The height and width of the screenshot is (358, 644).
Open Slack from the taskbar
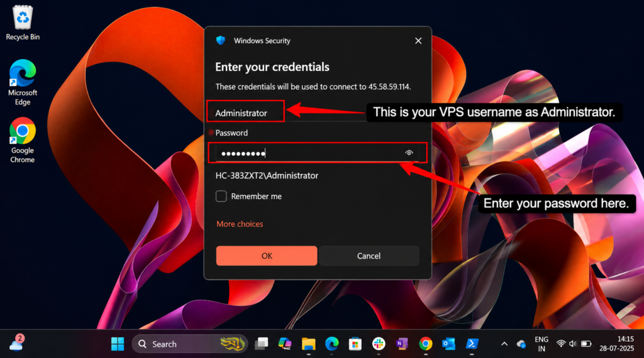pos(379,344)
